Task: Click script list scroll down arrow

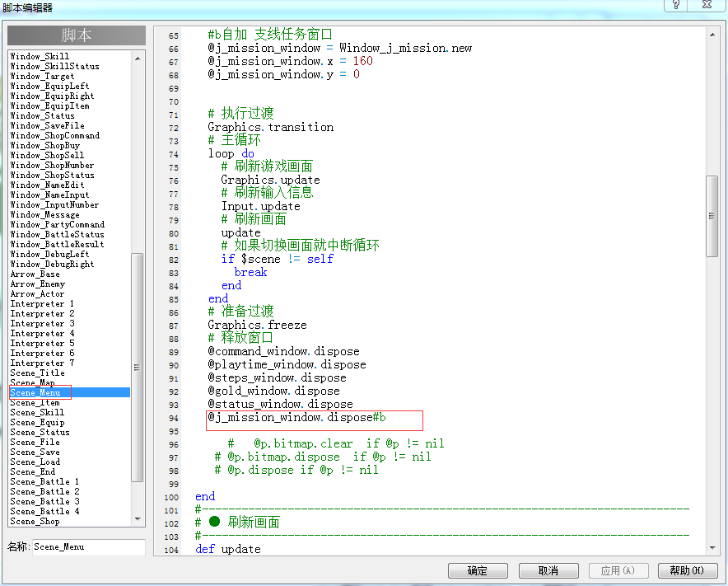Action: [138, 519]
